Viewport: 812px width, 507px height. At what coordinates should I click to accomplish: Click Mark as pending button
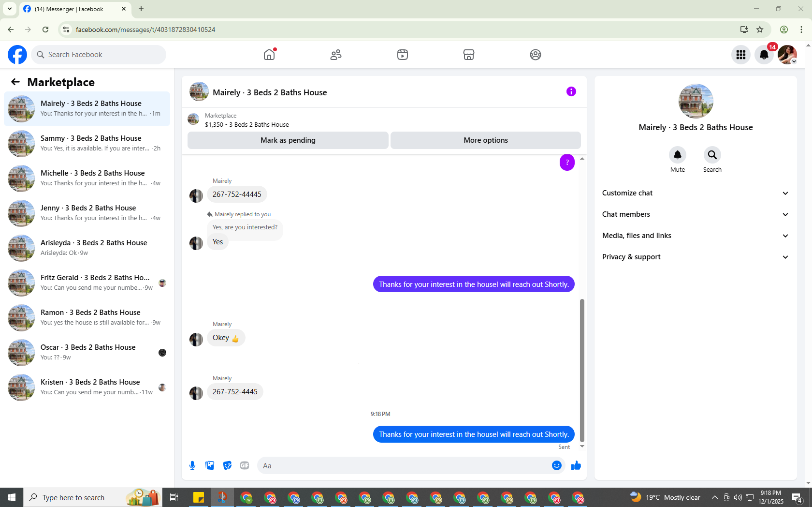point(288,140)
